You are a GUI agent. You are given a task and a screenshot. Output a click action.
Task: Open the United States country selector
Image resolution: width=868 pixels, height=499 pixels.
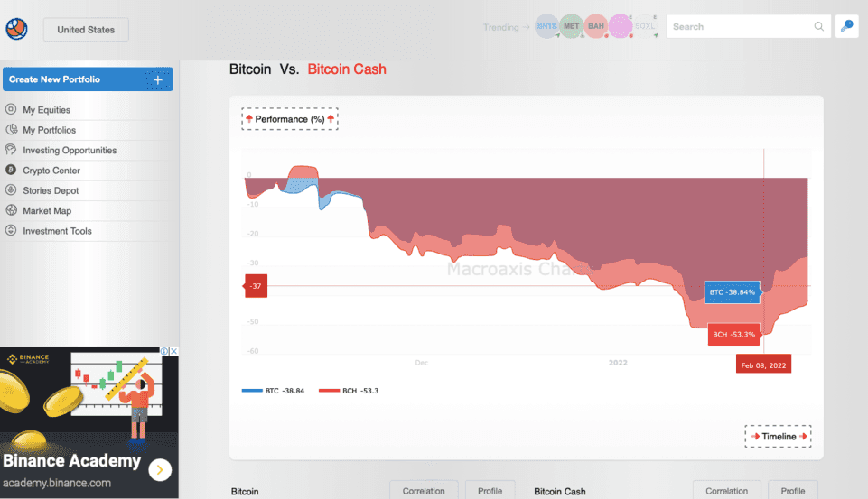click(86, 30)
